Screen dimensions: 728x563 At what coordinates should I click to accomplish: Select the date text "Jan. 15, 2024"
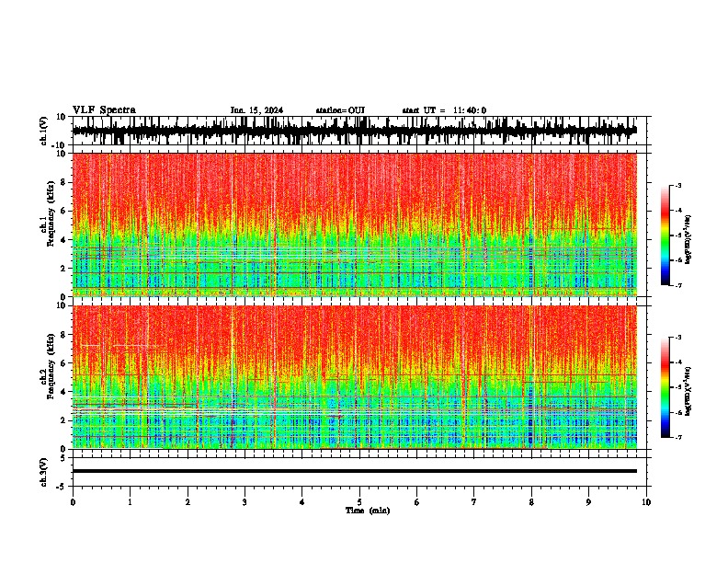click(256, 110)
